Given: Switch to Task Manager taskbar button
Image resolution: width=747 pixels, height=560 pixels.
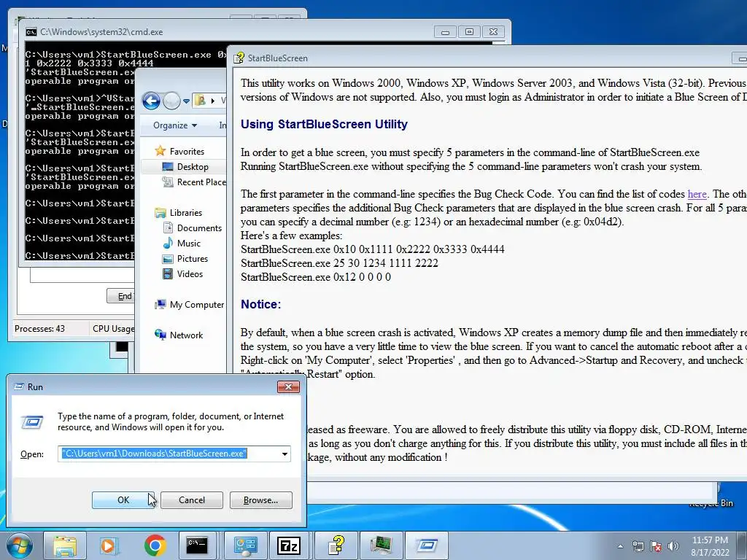Looking at the screenshot, I should [381, 545].
